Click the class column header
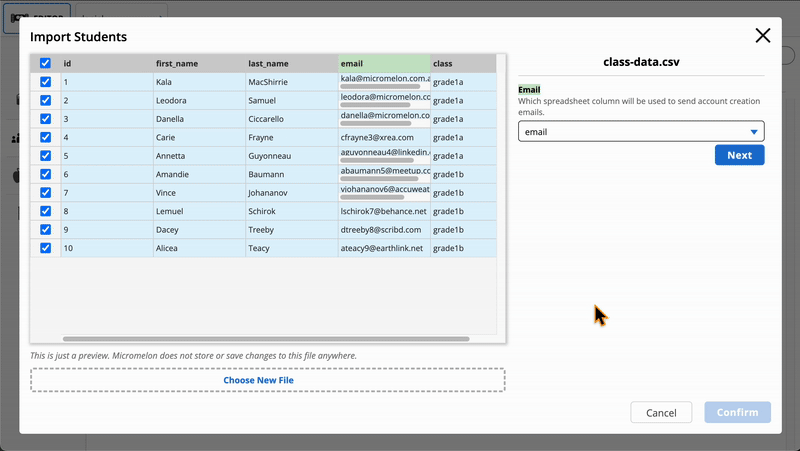 462,63
